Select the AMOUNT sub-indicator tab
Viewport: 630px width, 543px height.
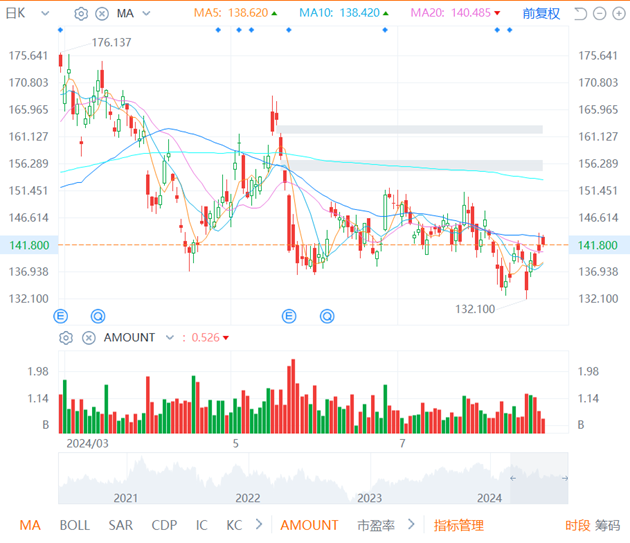309,525
